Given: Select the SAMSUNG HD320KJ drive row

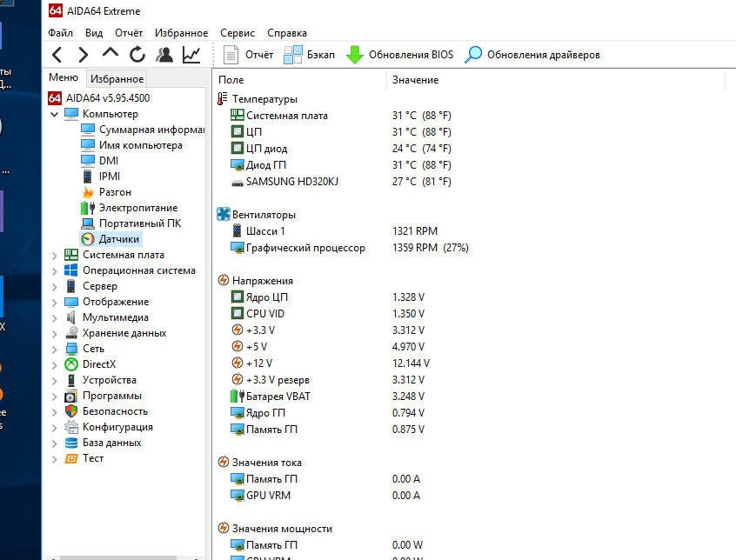Looking at the screenshot, I should tap(341, 182).
